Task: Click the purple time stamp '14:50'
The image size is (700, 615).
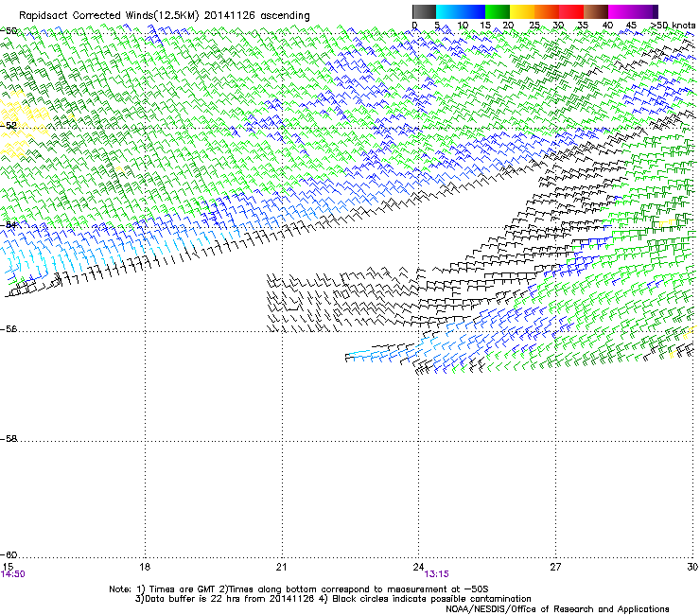Action: tap(12, 574)
